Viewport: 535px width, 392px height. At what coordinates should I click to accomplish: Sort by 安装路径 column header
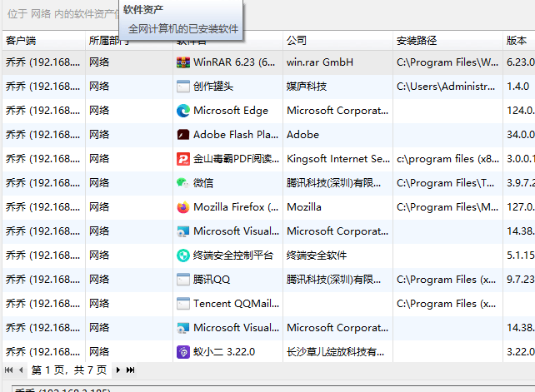click(447, 41)
